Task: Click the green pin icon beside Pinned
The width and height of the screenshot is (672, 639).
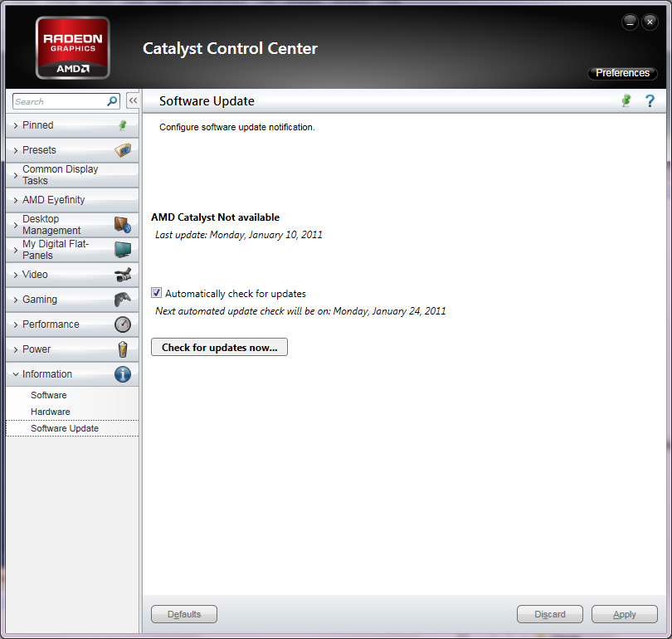Action: pyautogui.click(x=123, y=125)
